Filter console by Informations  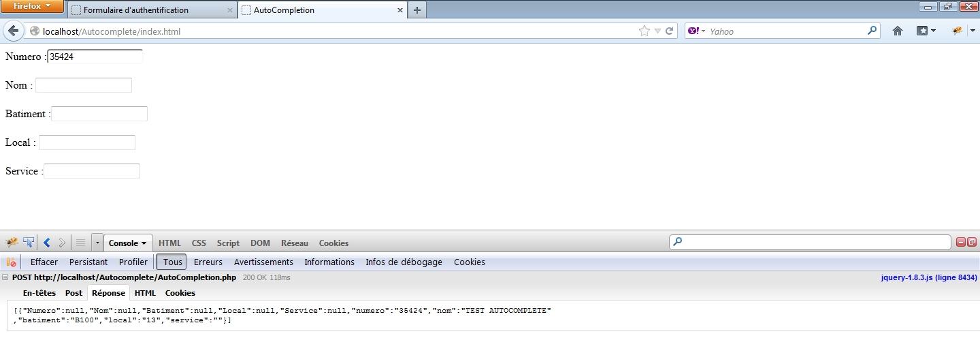coord(329,262)
